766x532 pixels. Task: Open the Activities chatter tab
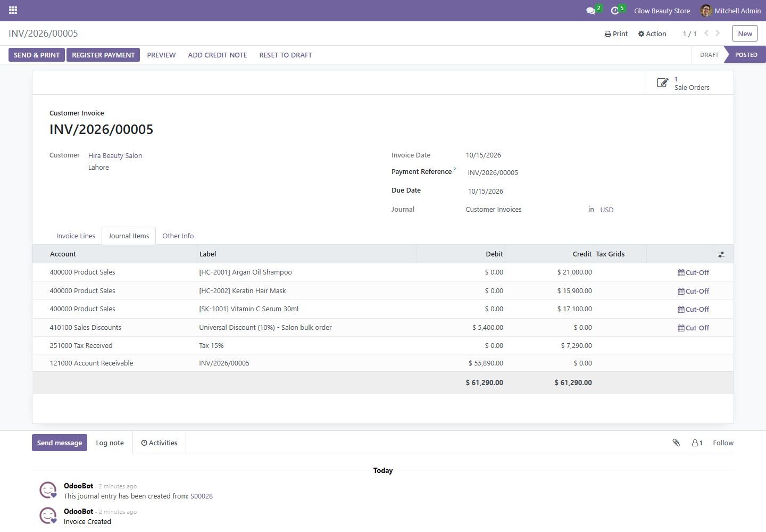coord(159,443)
